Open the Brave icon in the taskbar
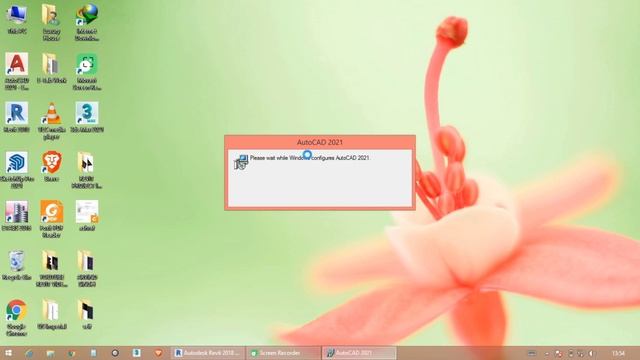Screen dimensions: 640x360 (158, 353)
